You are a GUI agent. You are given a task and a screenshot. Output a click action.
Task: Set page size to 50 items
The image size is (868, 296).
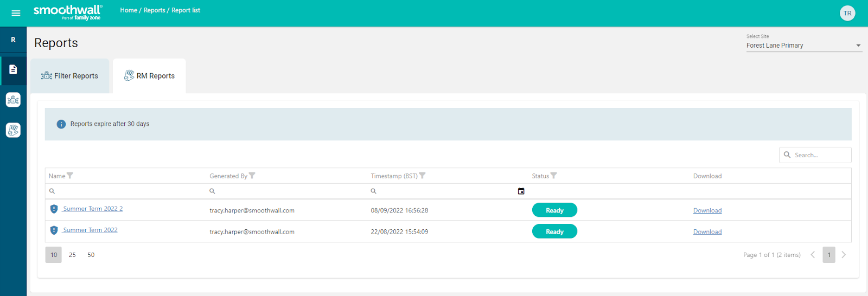pos(91,255)
